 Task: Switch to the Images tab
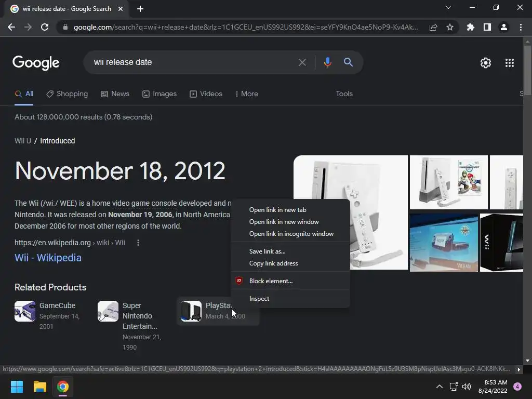click(159, 94)
